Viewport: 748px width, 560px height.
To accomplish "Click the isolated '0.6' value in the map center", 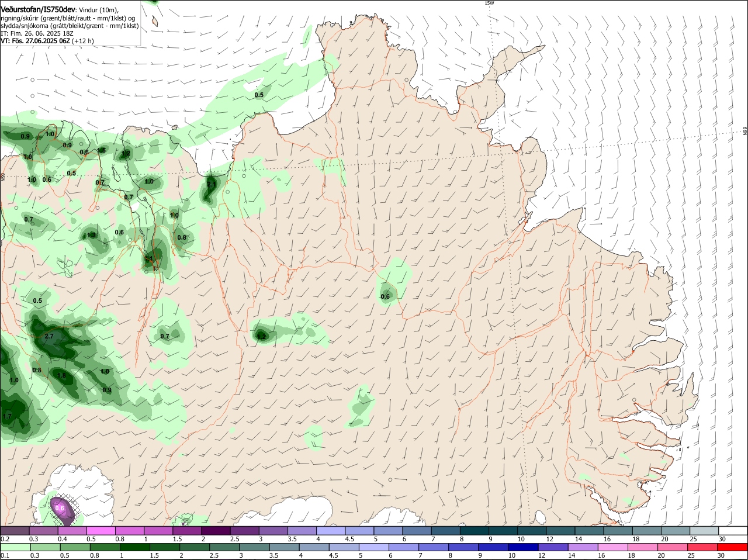I will (385, 296).
